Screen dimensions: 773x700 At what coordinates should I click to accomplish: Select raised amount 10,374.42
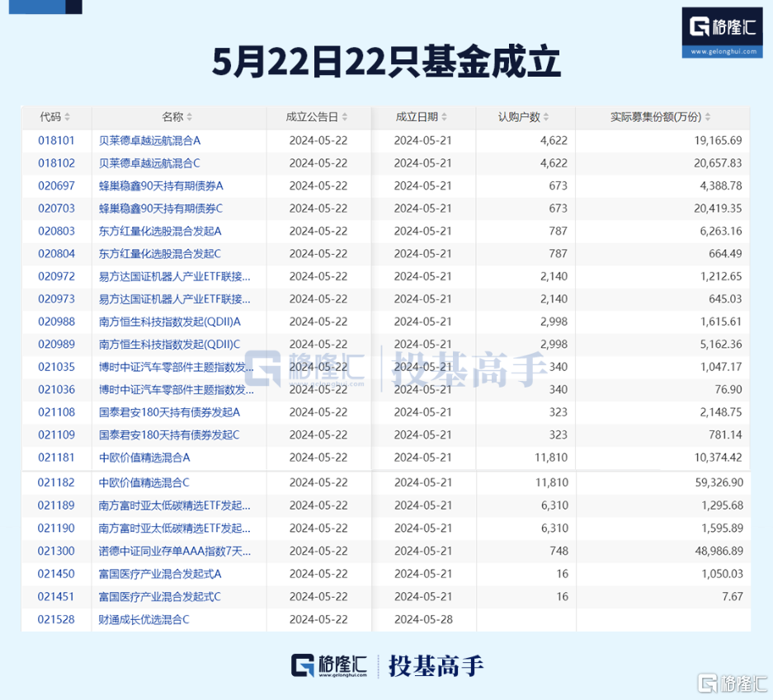point(718,458)
